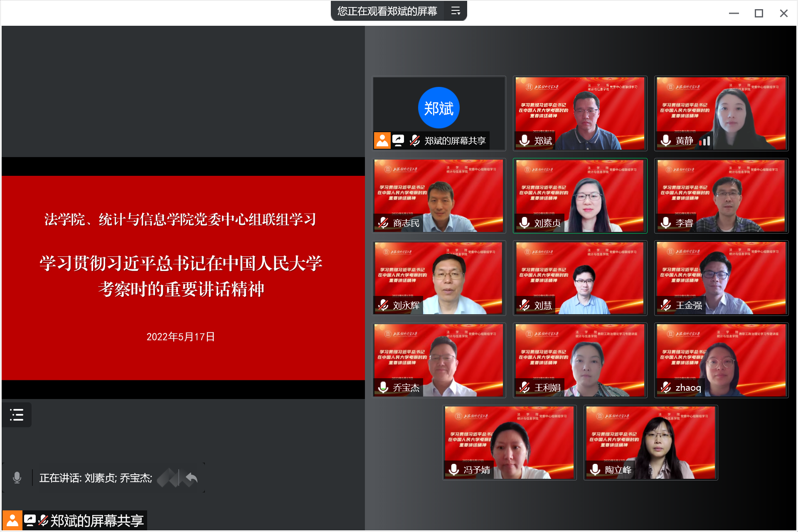Viewport: 798px width, 532px height.
Task: Click the 郑斌 blue avatar circle
Action: coord(438,108)
